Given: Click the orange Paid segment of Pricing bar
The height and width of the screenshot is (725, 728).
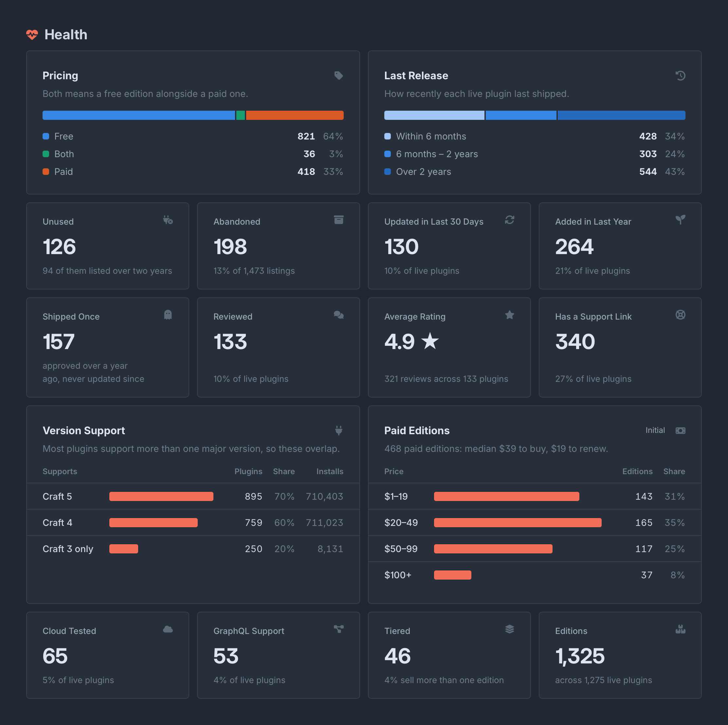Looking at the screenshot, I should 295,115.
